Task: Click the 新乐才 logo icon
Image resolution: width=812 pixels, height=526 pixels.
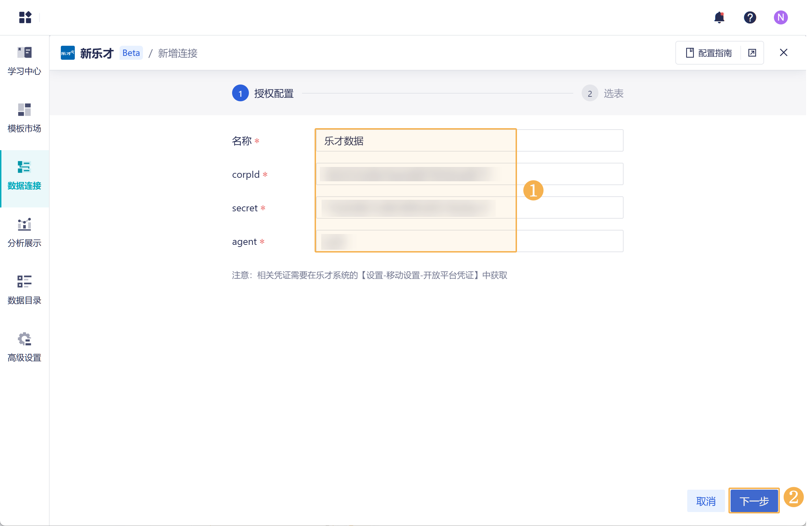Action: (x=67, y=53)
